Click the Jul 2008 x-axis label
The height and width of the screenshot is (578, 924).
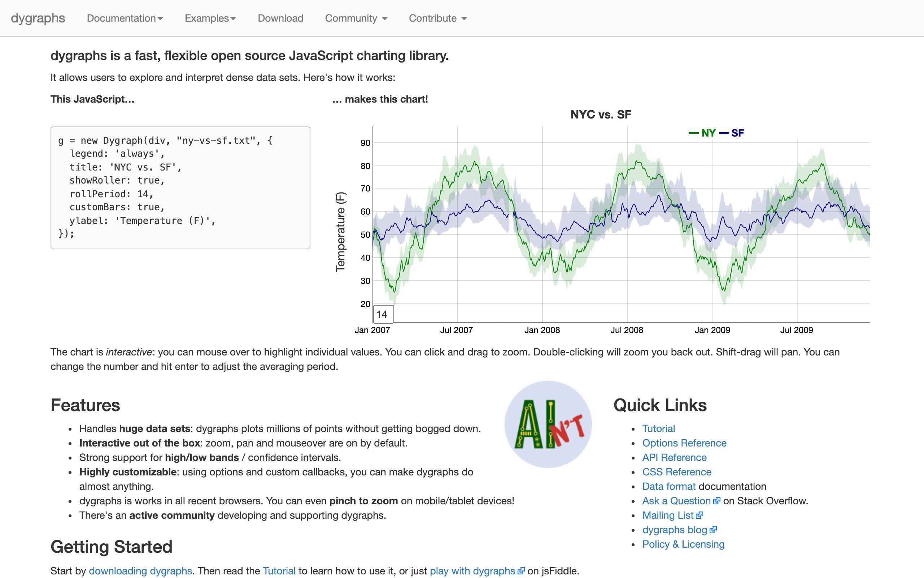coord(627,330)
